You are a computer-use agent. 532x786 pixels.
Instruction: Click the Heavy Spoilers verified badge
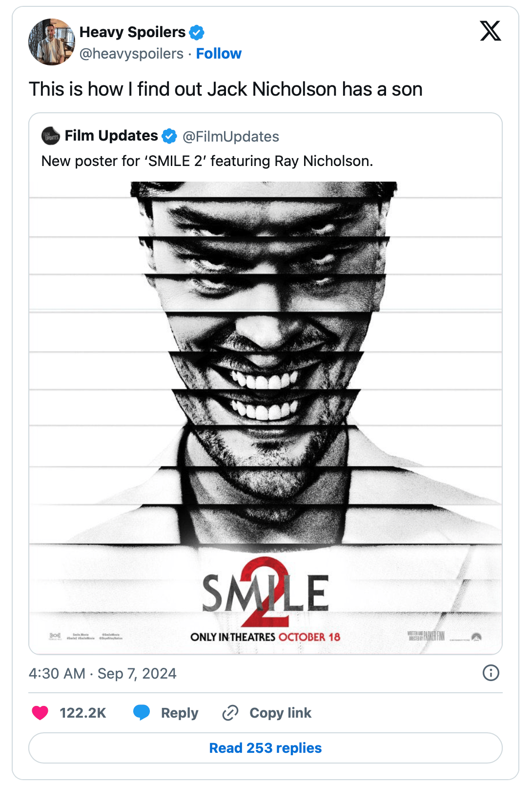coord(197,33)
